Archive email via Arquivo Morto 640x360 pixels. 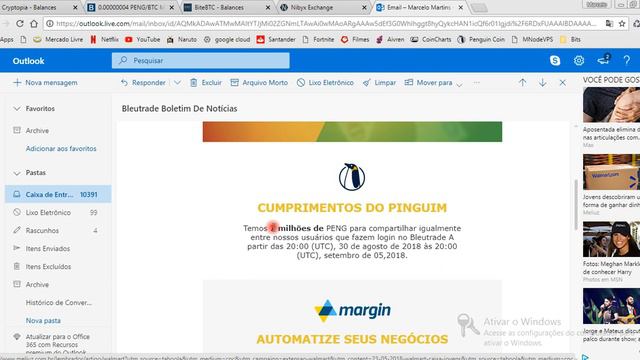click(259, 82)
